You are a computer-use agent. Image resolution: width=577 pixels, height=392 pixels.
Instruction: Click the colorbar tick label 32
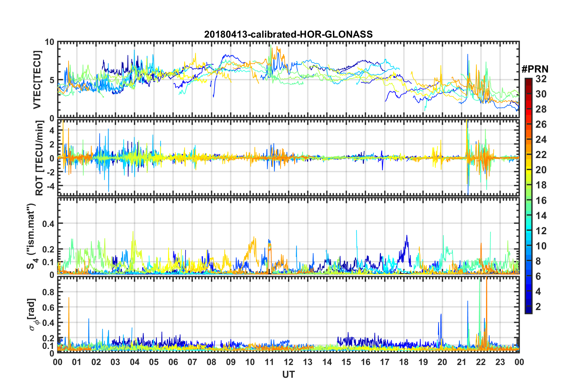pos(541,79)
